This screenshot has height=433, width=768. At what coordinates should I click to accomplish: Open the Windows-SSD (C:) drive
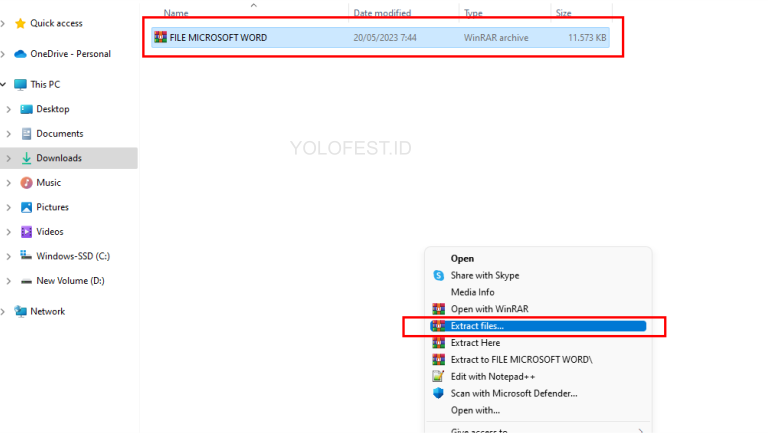pos(73,256)
